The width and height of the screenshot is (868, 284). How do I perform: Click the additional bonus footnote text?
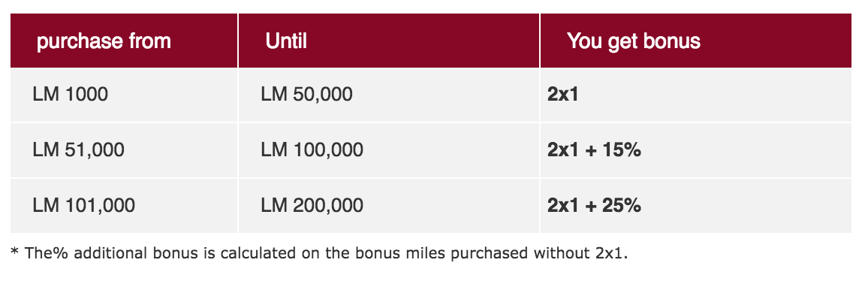click(319, 253)
